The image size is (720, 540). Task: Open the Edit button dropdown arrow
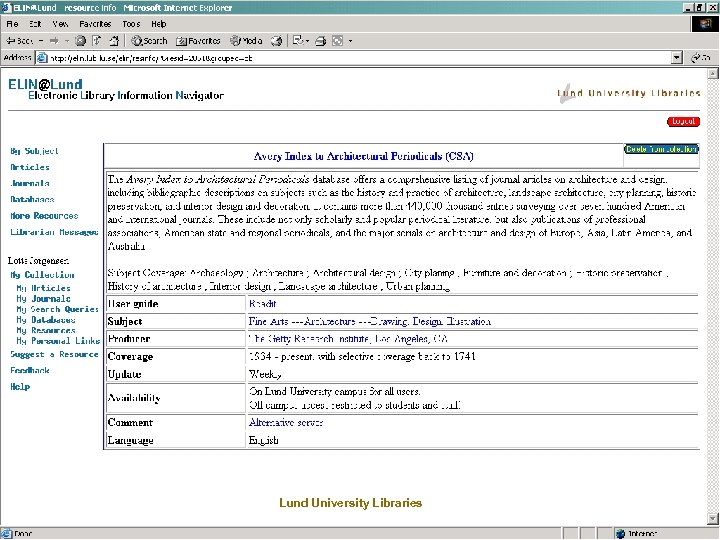pyautogui.click(x=350, y=41)
